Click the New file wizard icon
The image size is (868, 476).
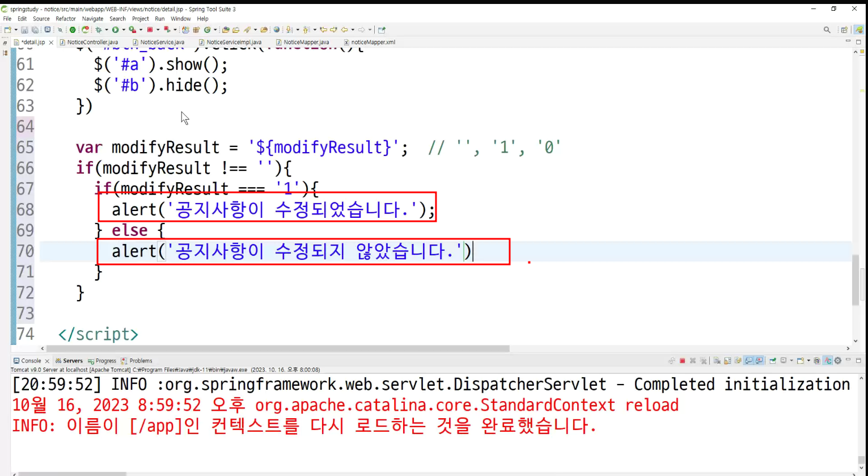point(8,30)
